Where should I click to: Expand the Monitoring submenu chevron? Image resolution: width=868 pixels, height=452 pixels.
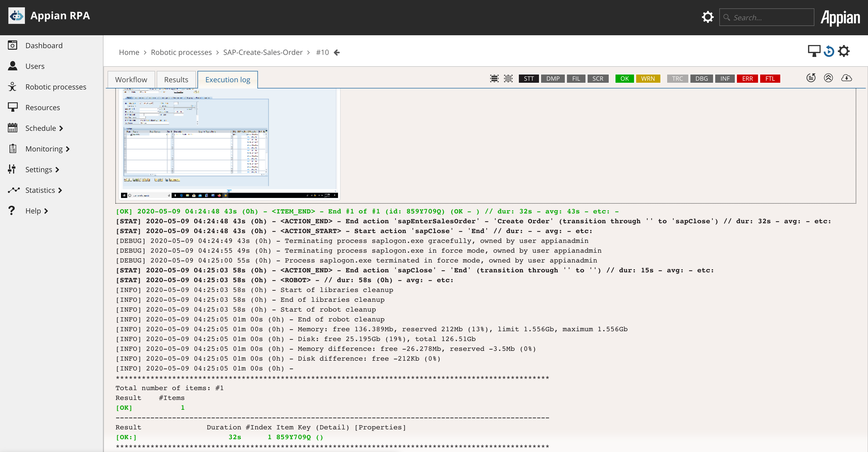[68, 149]
